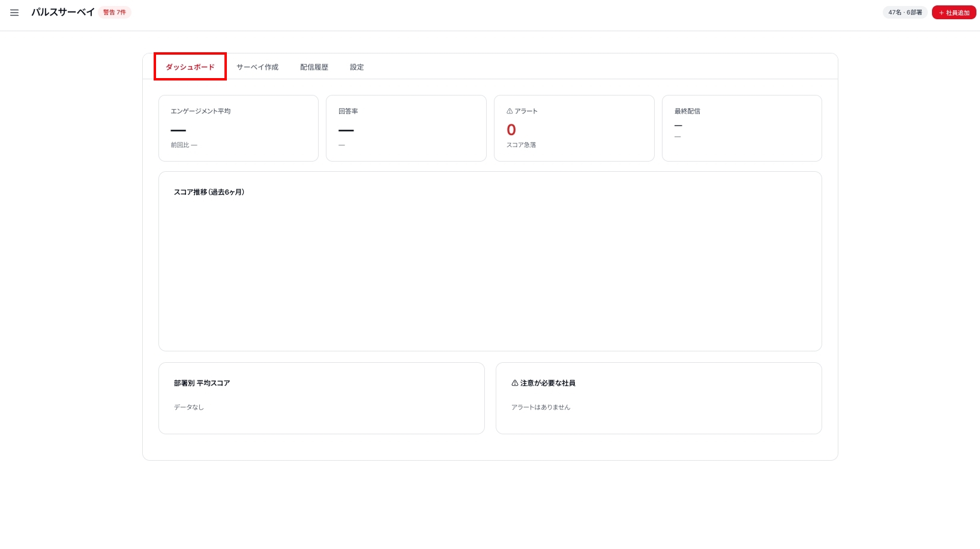Click the warning triangle icon beside アラート
This screenshot has height=549, width=980.
click(510, 111)
